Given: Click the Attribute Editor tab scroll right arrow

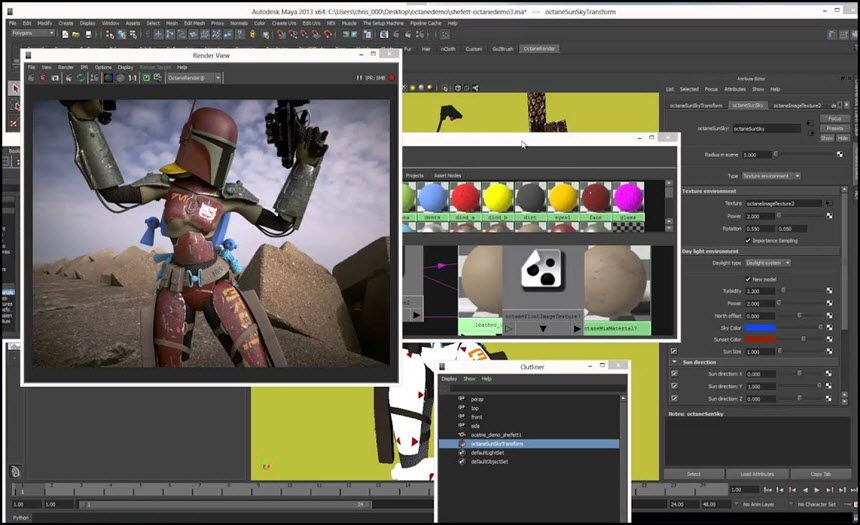Looking at the screenshot, I should pyautogui.click(x=846, y=105).
